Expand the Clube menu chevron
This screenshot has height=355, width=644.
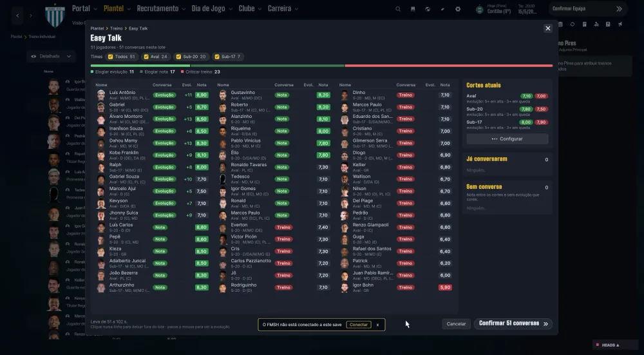pos(260,9)
